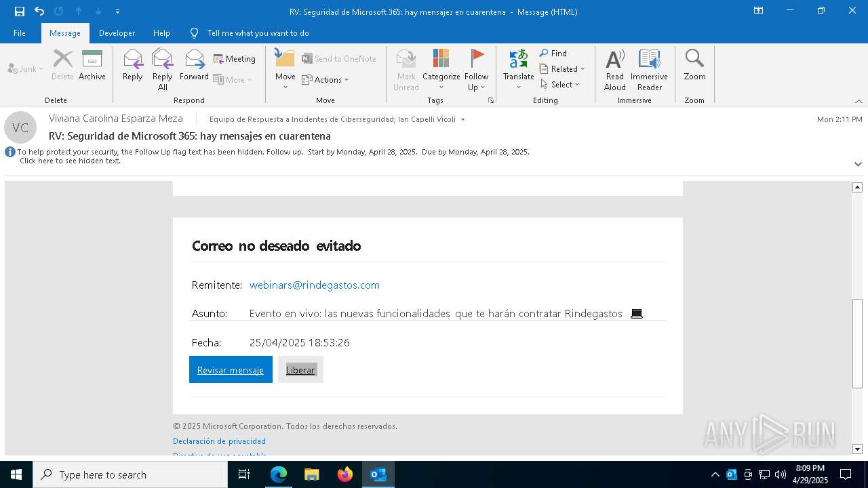868x488 pixels.
Task: Respond with a Meeting
Action: [235, 59]
